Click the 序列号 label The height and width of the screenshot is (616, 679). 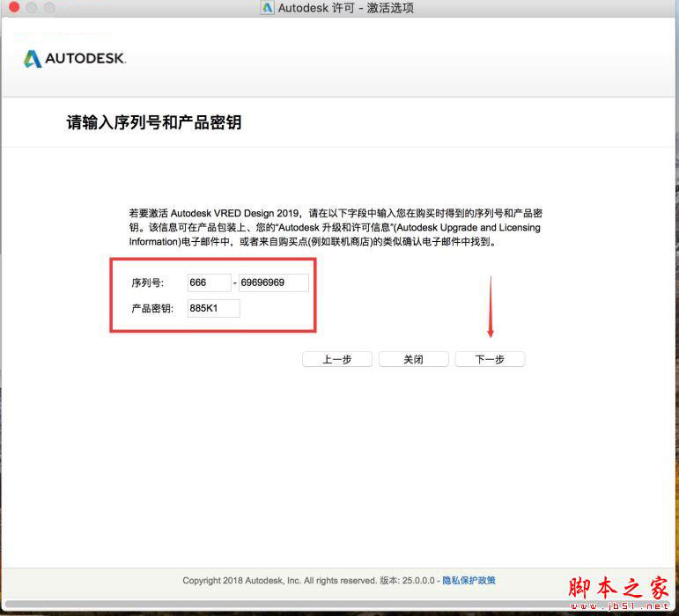click(x=147, y=282)
